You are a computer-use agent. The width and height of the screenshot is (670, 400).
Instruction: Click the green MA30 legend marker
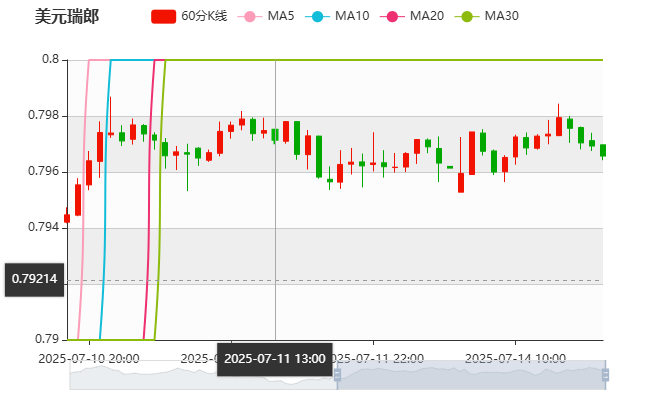click(x=467, y=17)
